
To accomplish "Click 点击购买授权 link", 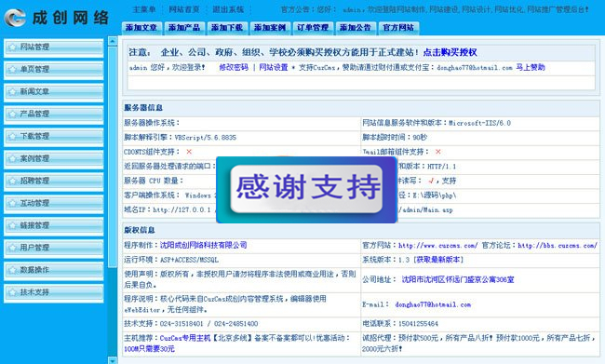I will (450, 52).
